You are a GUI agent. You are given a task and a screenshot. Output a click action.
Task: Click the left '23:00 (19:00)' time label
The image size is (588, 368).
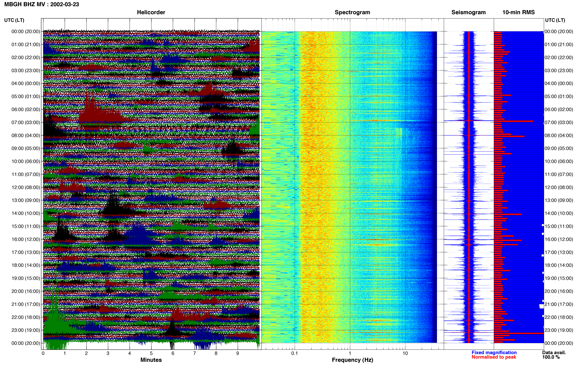tap(26, 330)
